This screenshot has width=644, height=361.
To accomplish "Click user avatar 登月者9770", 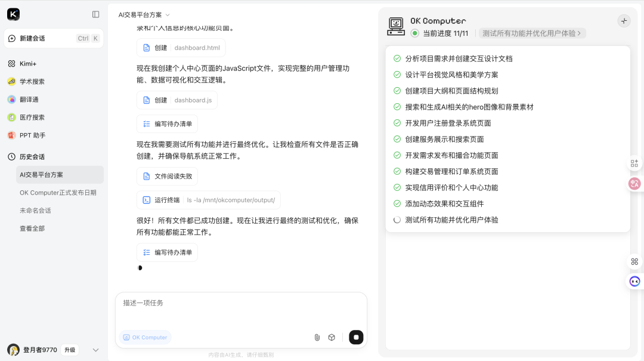I will tap(13, 350).
